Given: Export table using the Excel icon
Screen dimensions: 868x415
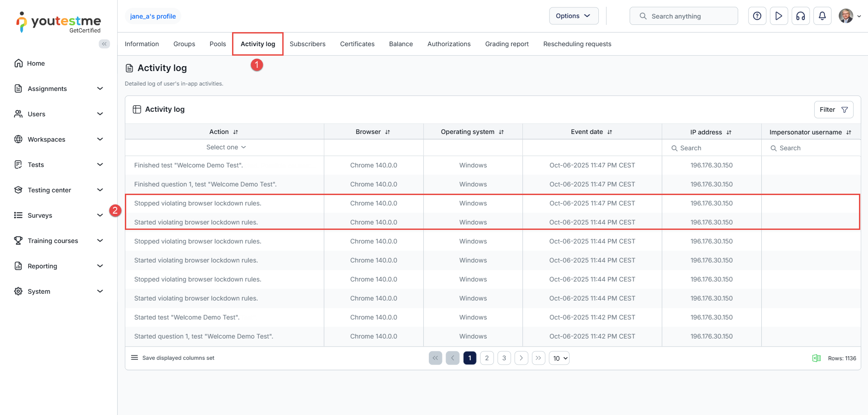Looking at the screenshot, I should (816, 358).
